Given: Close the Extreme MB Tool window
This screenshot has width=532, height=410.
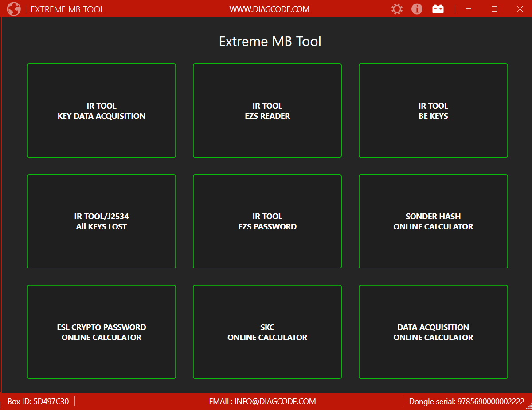Looking at the screenshot, I should coord(520,9).
